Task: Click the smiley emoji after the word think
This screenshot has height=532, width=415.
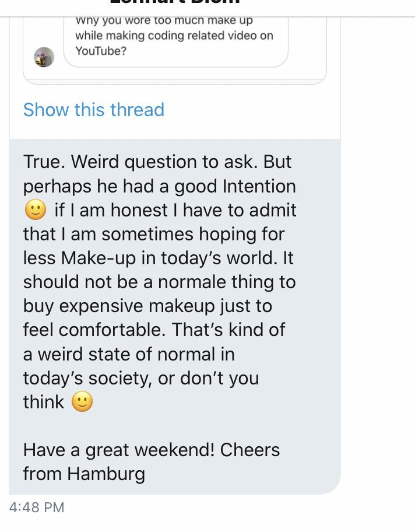Action: click(82, 402)
